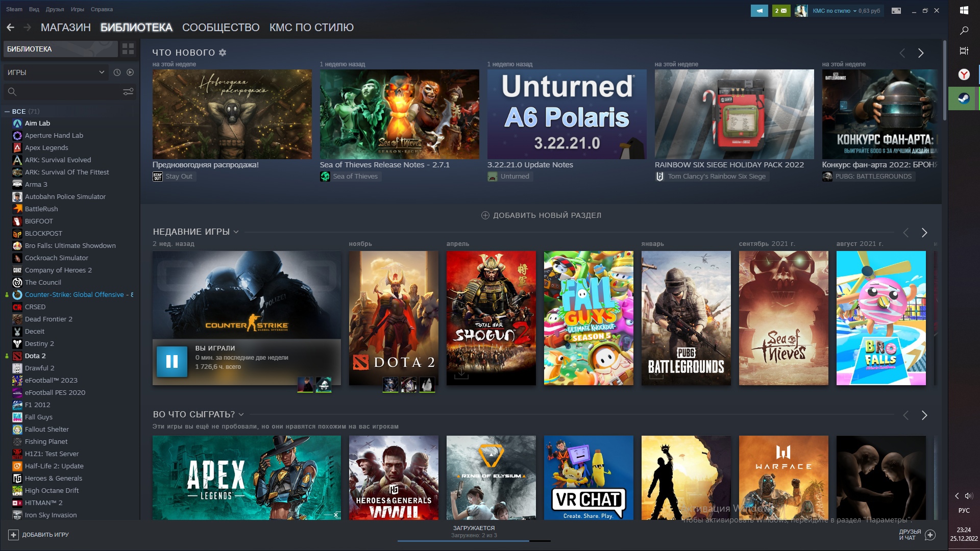Viewport: 980px width, 551px height.
Task: Expand the НЕДАВНИЕ ИГРЫ section dropdown
Action: [x=236, y=232]
